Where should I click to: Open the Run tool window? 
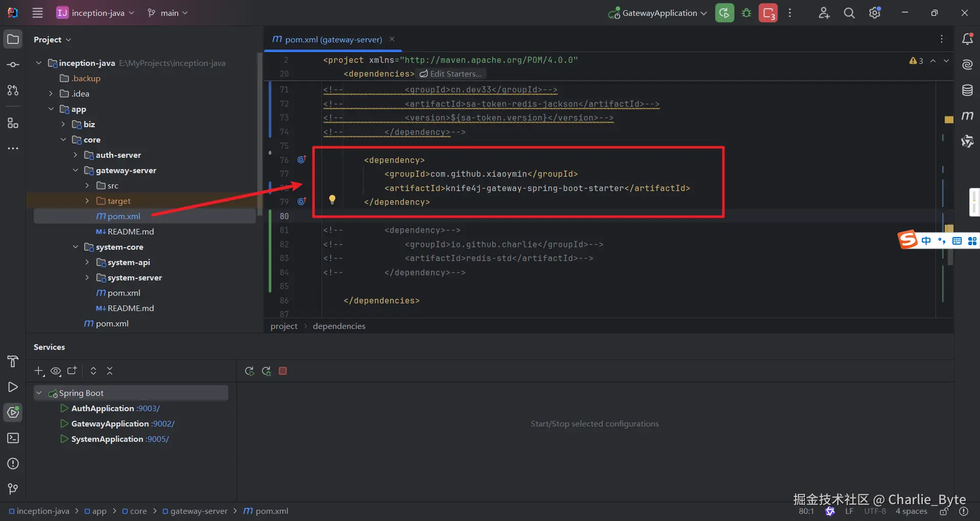pyautogui.click(x=13, y=387)
